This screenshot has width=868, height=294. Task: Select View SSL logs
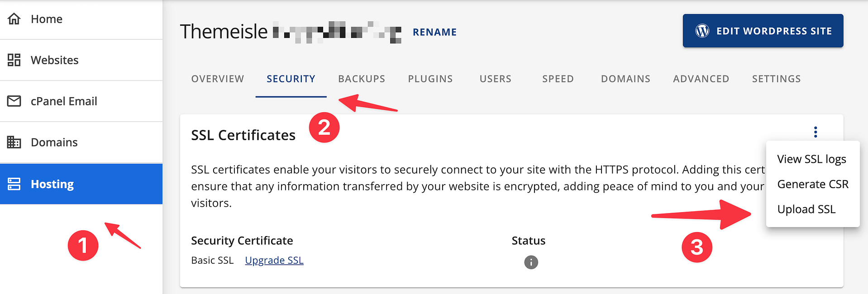[x=811, y=159]
